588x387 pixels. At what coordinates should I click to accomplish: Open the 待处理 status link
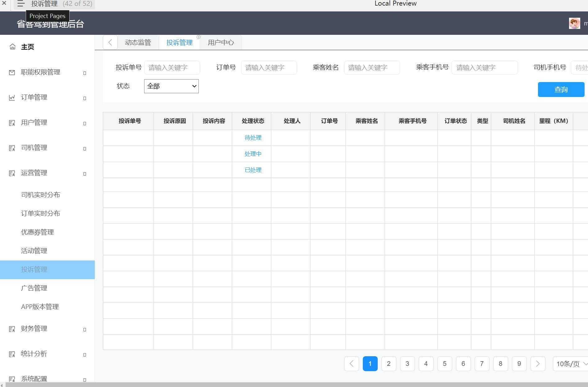tap(253, 137)
